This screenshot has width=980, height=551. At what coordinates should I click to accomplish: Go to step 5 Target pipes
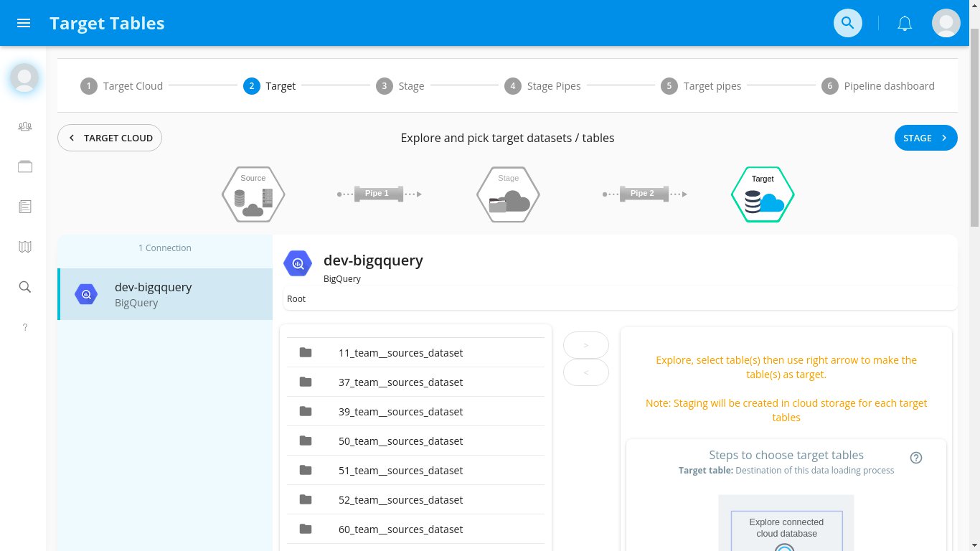(x=702, y=86)
